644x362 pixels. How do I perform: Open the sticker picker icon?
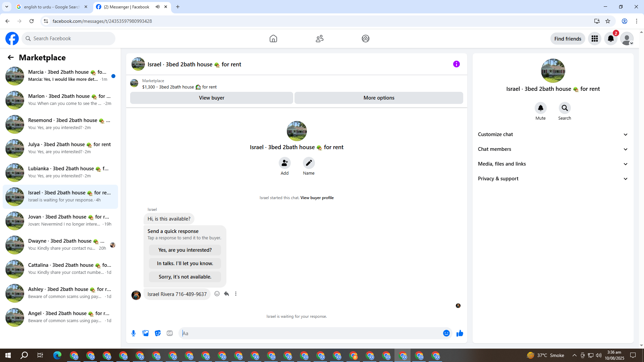click(158, 333)
